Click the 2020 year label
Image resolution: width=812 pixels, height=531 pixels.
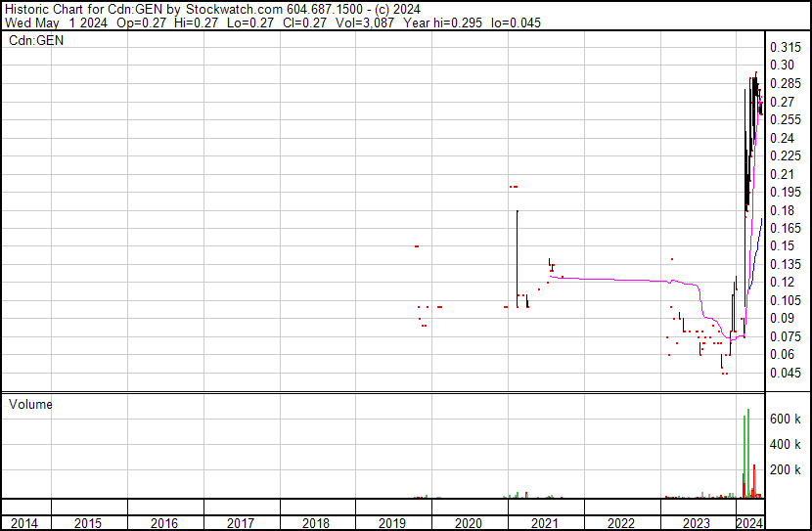click(x=469, y=523)
